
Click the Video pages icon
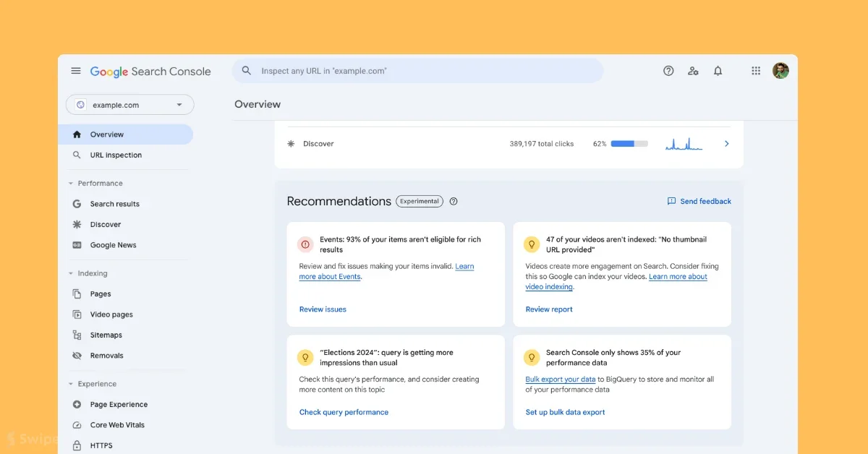coord(77,314)
